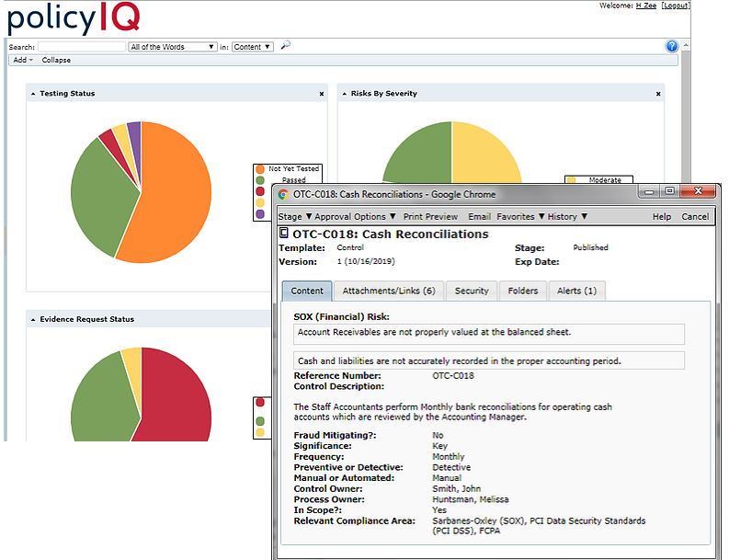This screenshot has height=560, width=729.
Task: Open the search-in Content dropdown
Action: (253, 47)
